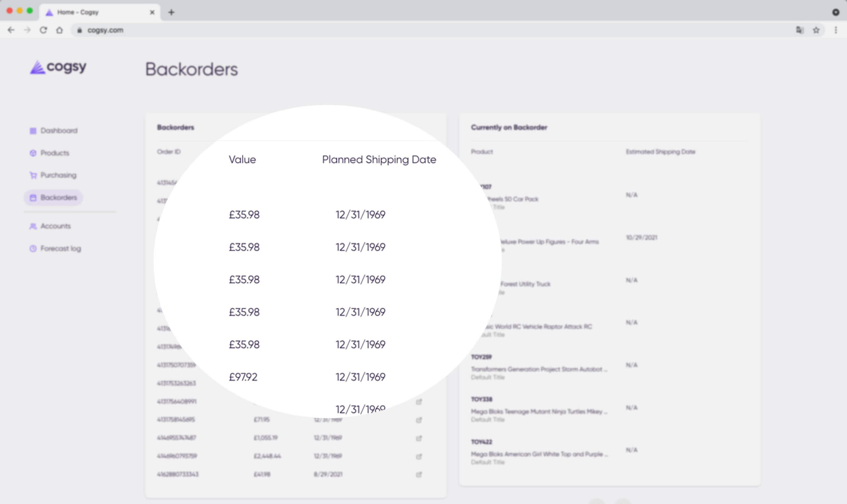Click the Accounts people icon
The height and width of the screenshot is (504, 847).
click(33, 226)
